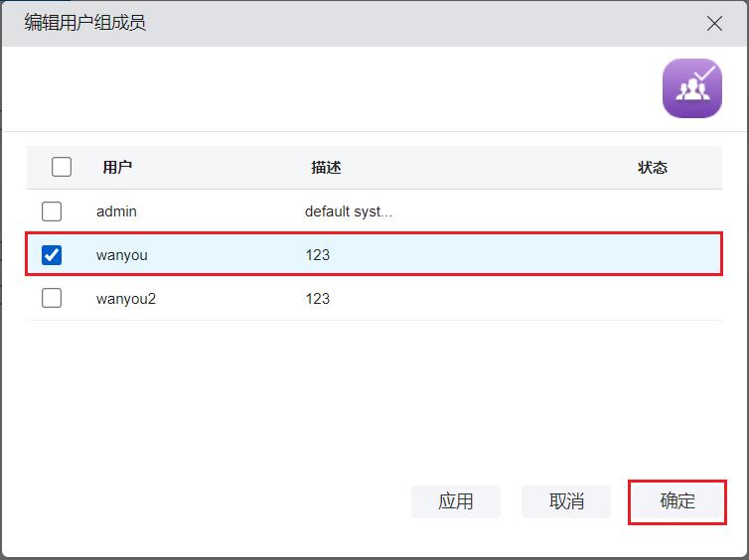Click the 编辑用户组成员 dialog title
This screenshot has width=749, height=560.
point(84,23)
